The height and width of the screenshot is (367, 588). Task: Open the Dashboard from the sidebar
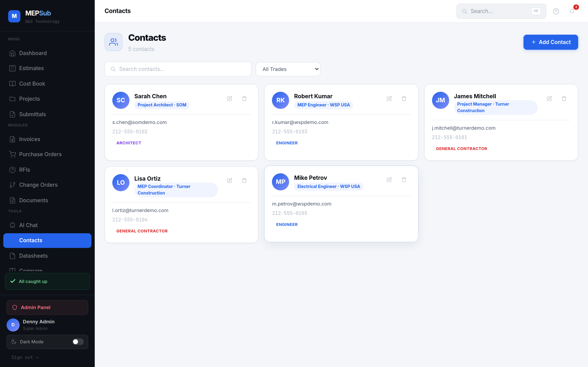tap(33, 53)
